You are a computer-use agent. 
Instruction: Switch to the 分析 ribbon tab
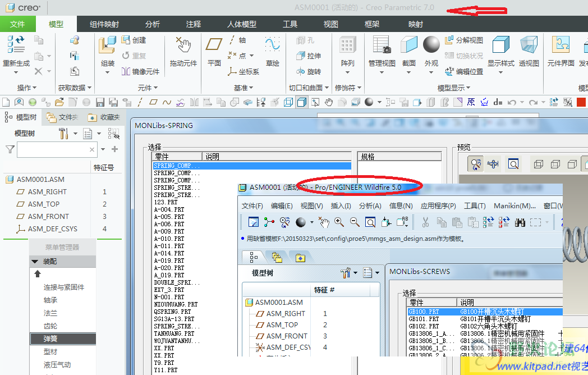coord(152,24)
